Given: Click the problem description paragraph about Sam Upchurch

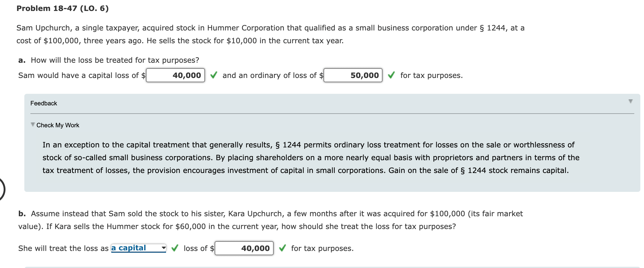Looking at the screenshot, I should (x=270, y=34).
